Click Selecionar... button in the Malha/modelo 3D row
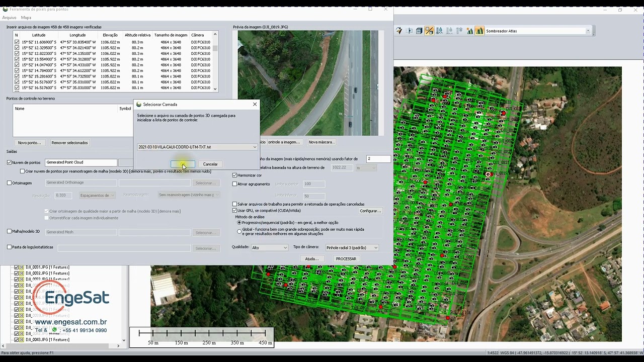 pos(205,233)
